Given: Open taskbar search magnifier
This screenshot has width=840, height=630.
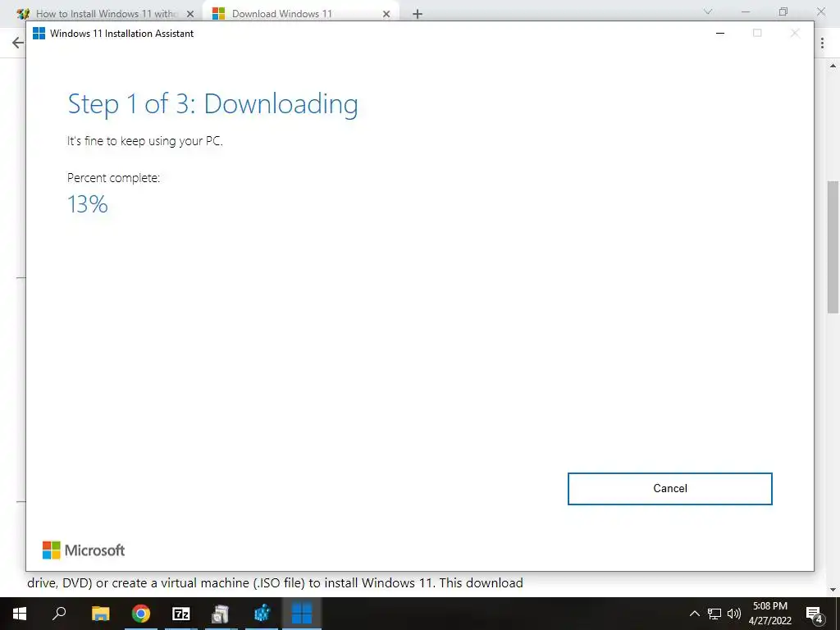Looking at the screenshot, I should (59, 614).
